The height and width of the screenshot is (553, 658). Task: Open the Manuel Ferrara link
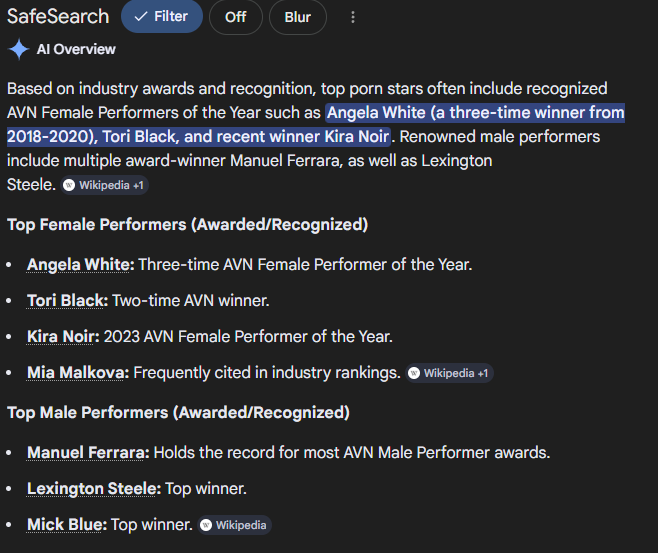click(86, 453)
